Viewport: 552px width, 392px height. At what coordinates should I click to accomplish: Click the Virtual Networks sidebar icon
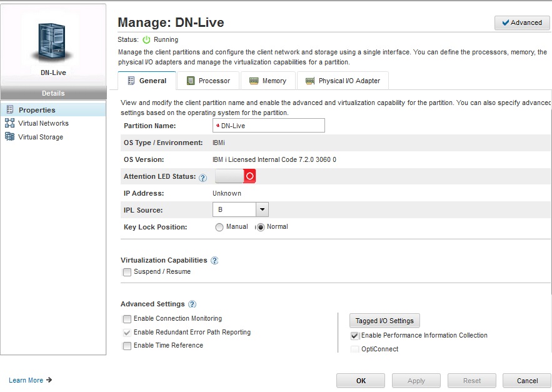(9, 123)
